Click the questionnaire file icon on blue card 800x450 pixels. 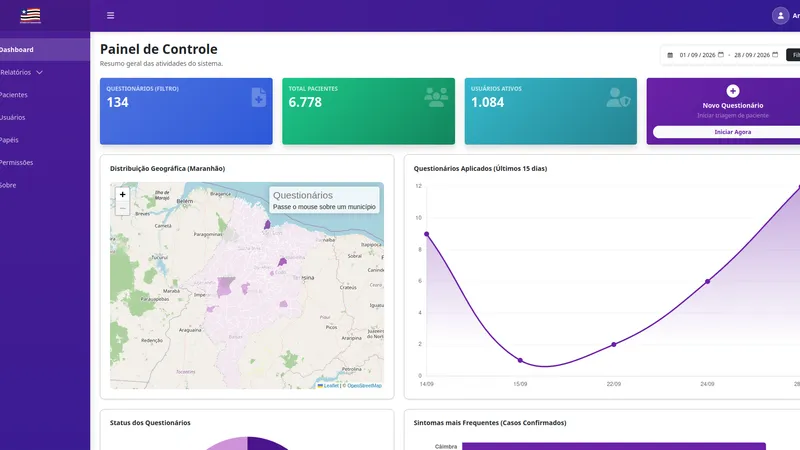(259, 97)
